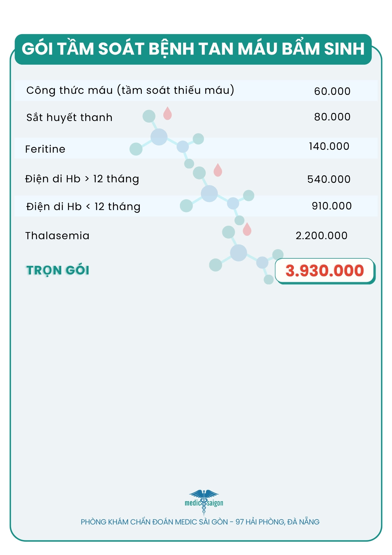Click the title banner Gói tầm soát bệnh tan máu bẩm sinh
Image resolution: width=392 pixels, height=555 pixels.
click(x=193, y=49)
